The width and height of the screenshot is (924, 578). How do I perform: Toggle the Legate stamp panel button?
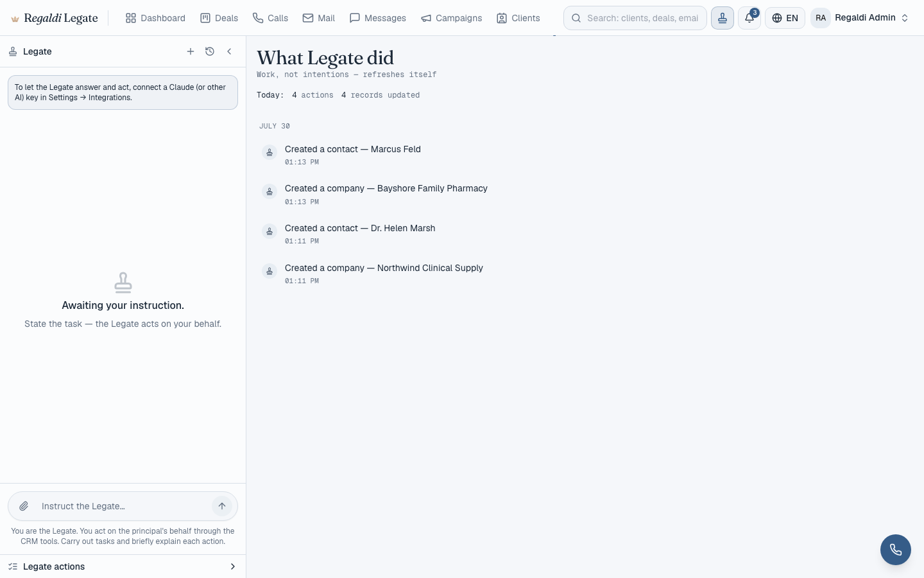[723, 18]
